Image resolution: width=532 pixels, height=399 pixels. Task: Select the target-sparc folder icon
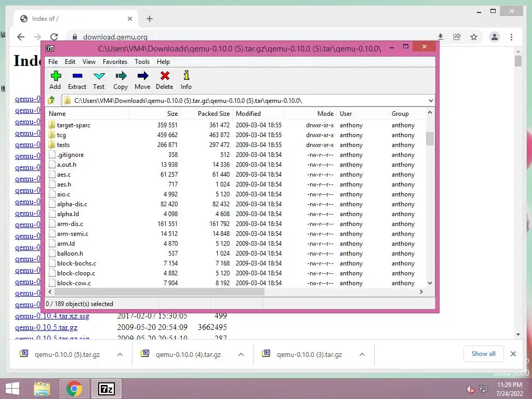[52, 125]
